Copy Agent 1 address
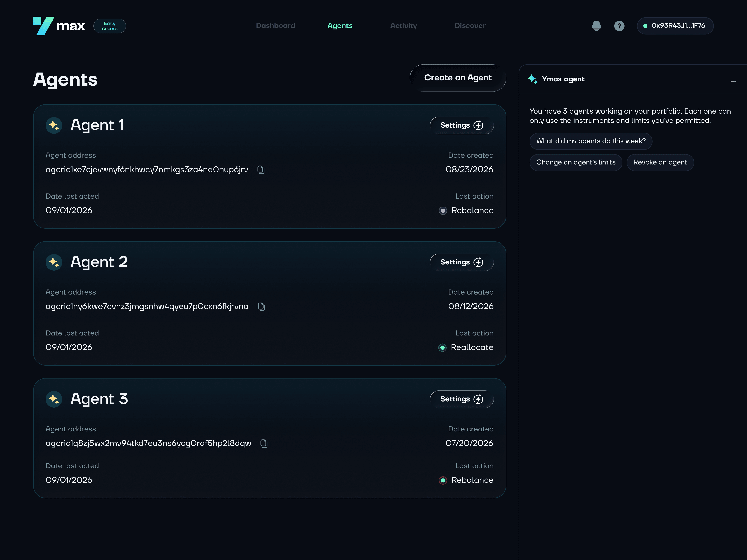 261,169
